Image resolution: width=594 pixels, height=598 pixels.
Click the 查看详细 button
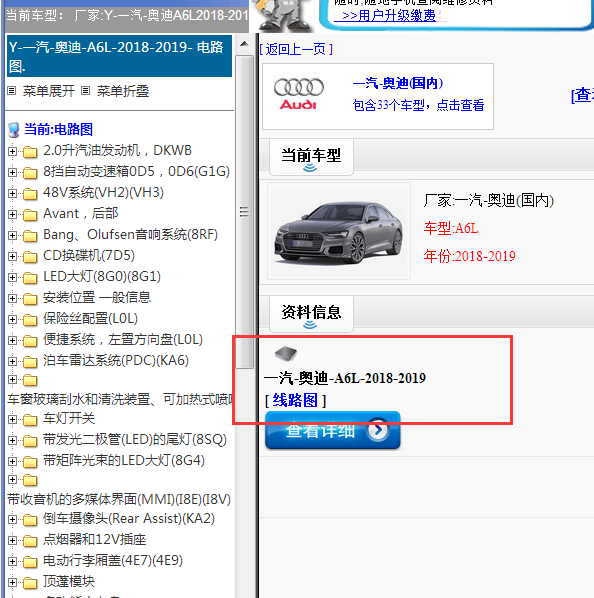click(333, 430)
